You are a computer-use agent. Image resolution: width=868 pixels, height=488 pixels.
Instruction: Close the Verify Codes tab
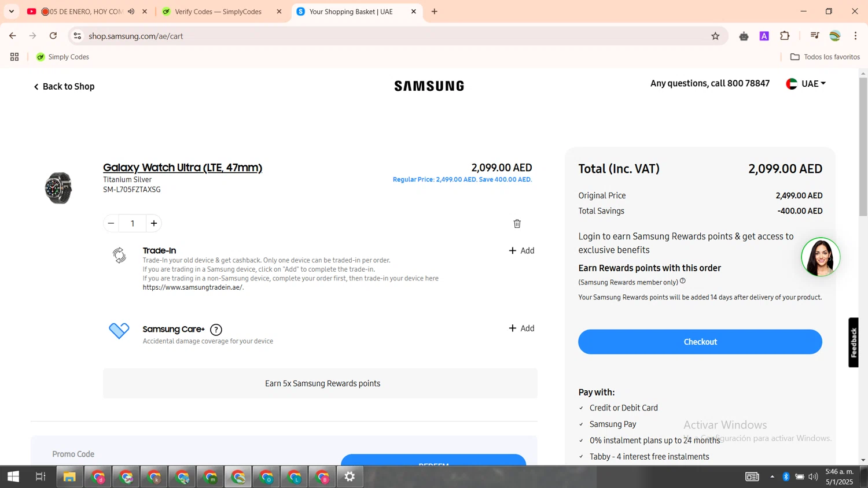click(x=279, y=12)
